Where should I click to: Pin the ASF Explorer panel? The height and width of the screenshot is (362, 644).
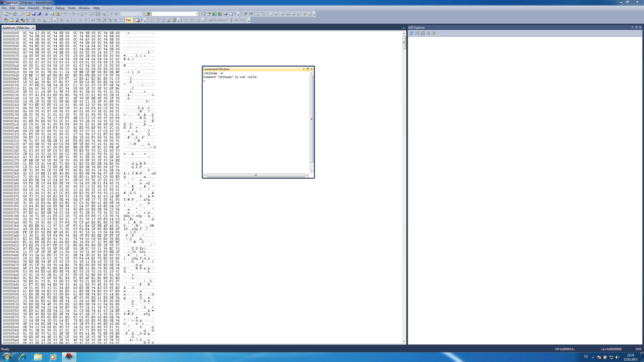coord(636,27)
